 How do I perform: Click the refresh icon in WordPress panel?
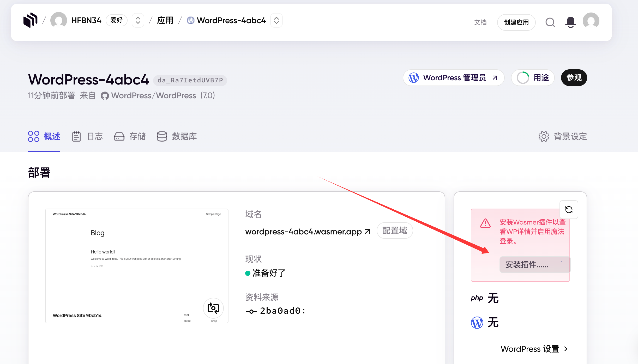coord(569,210)
